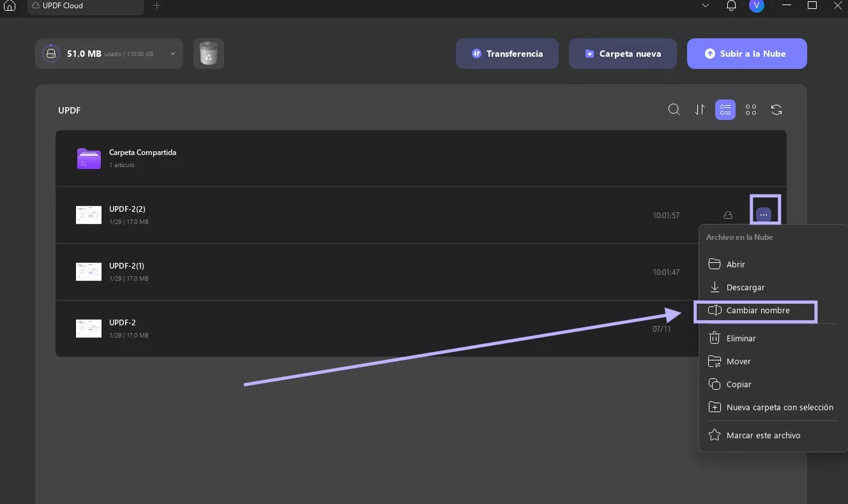
Task: Open notifications bell
Action: 731,6
